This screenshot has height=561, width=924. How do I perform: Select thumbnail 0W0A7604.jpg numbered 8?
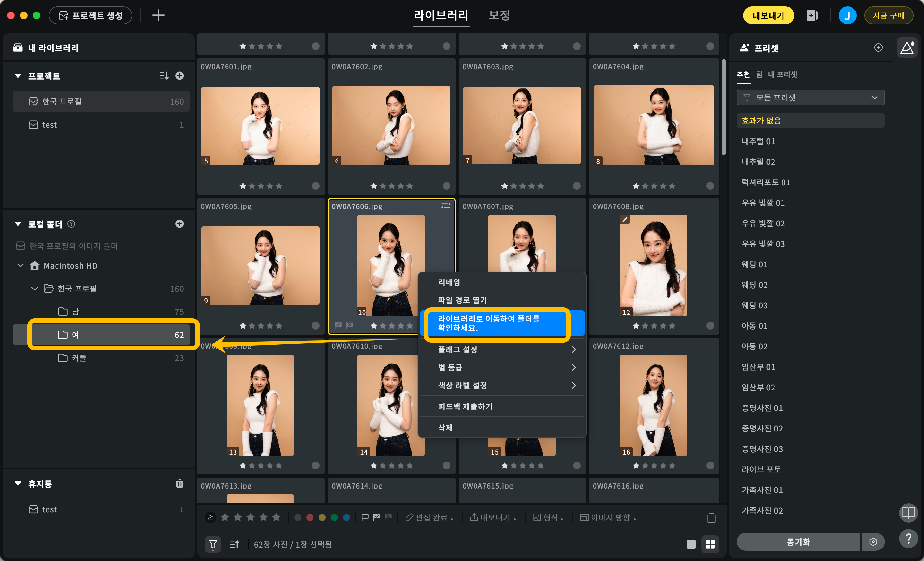pos(654,126)
